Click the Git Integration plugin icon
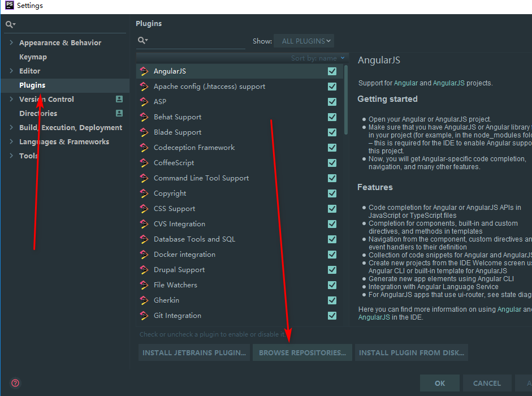The image size is (532, 396). tap(144, 316)
